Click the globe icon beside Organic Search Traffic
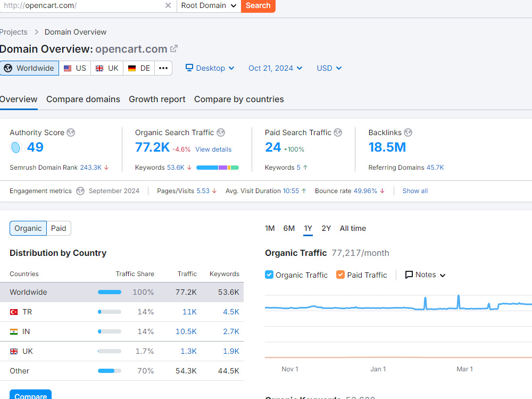Screen dimensions: 532x399 point(221,132)
